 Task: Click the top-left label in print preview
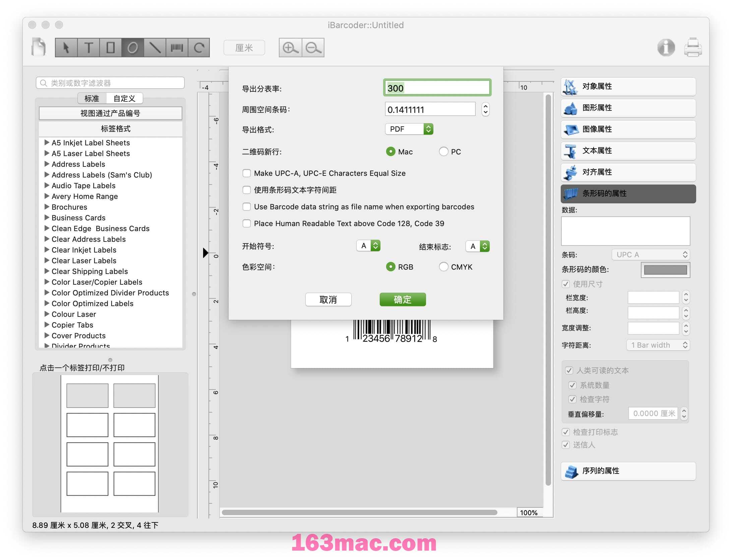(87, 396)
